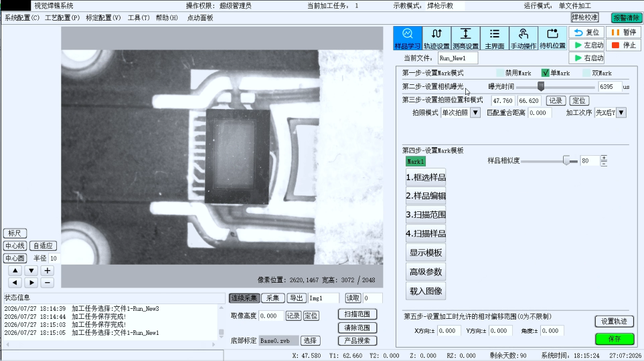
Task: Click the 焊枪校准 button
Action: click(x=584, y=17)
